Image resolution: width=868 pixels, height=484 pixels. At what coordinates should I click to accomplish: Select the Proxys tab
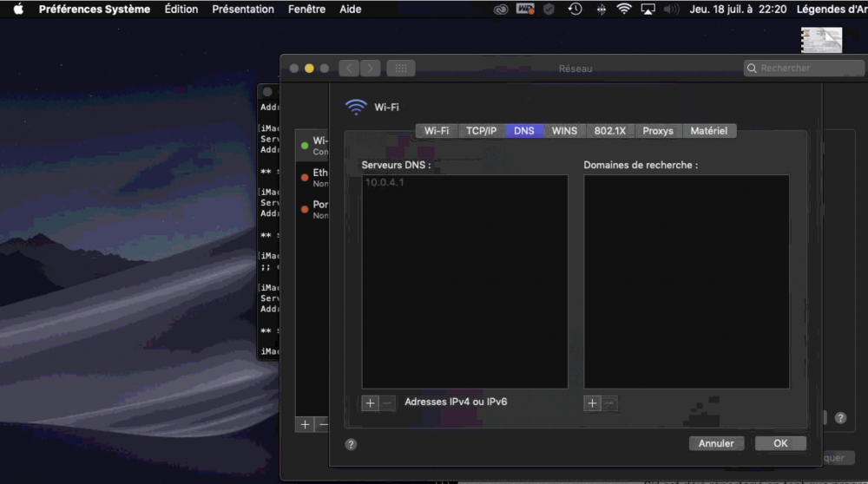point(658,131)
